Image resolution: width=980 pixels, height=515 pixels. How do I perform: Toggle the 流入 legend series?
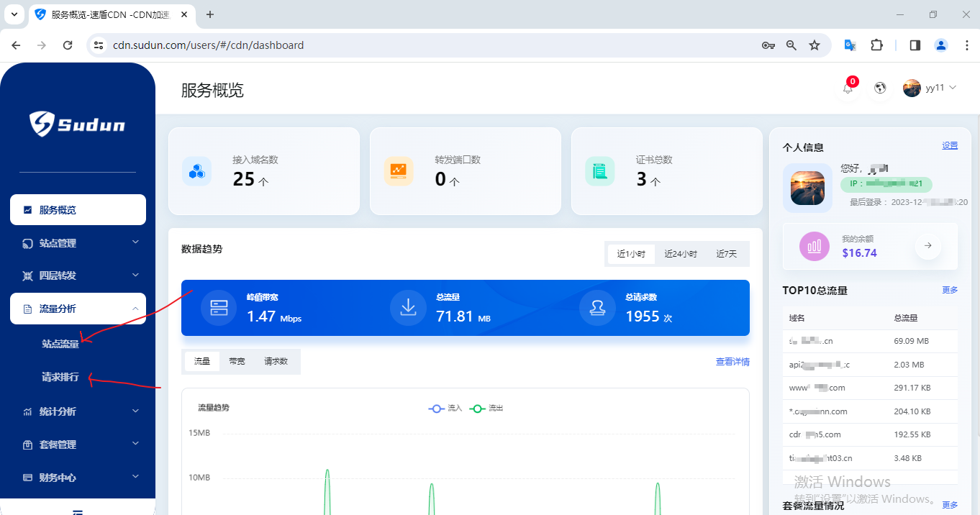445,408
